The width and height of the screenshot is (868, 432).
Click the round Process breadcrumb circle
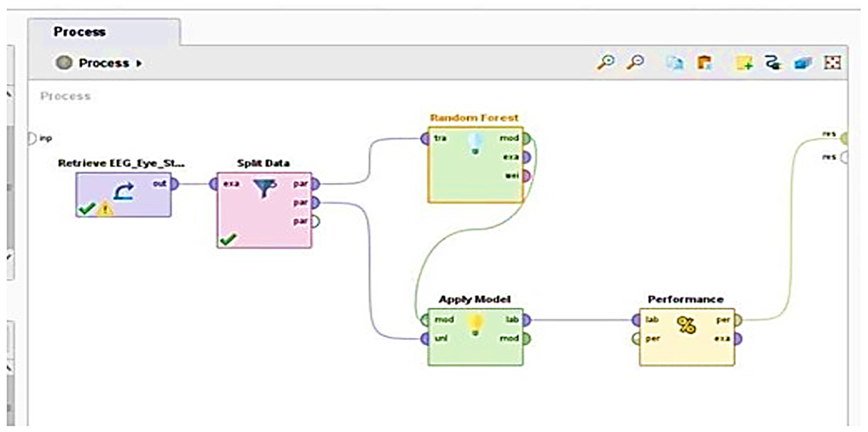(64, 63)
